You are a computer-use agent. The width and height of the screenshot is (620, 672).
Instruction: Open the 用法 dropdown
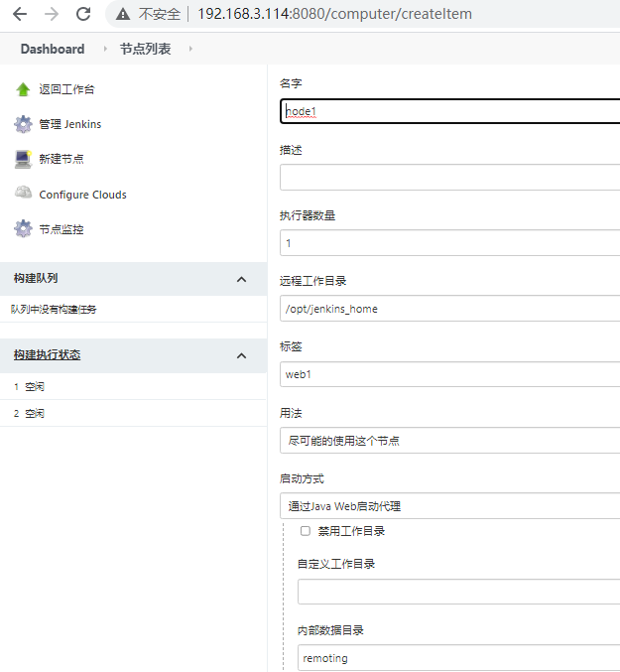450,441
